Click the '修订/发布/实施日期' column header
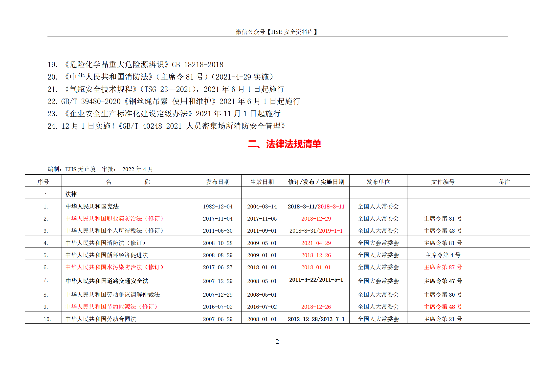This screenshot has width=555, height=392. (316, 182)
